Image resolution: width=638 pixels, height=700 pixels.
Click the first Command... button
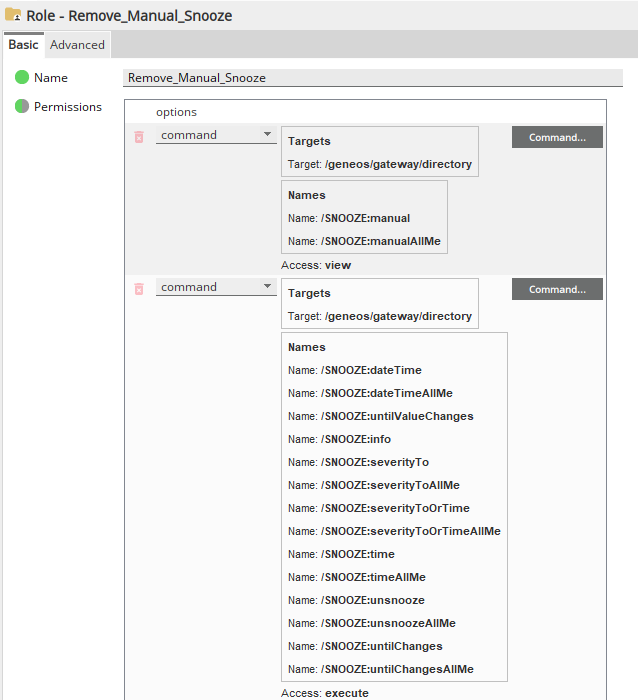(x=557, y=137)
